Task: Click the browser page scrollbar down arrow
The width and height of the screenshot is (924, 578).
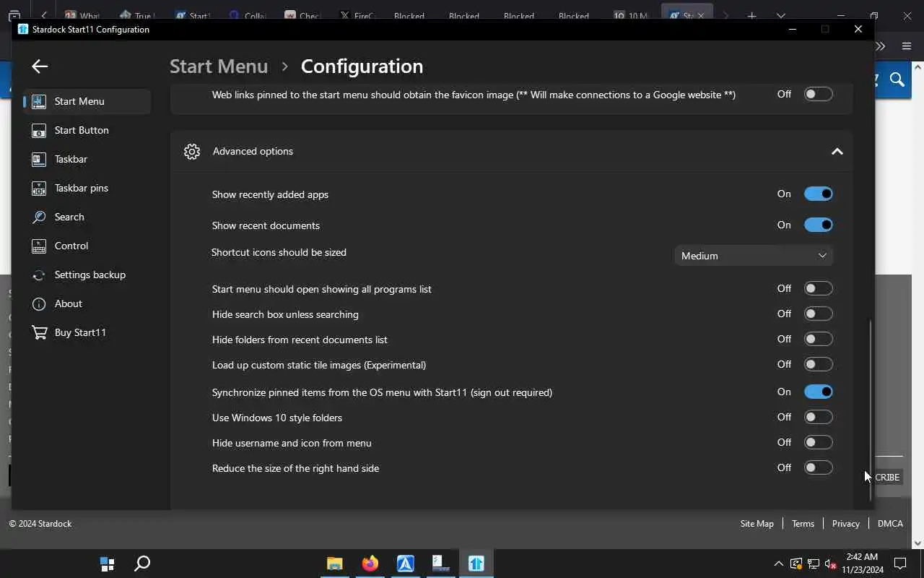Action: point(918,543)
